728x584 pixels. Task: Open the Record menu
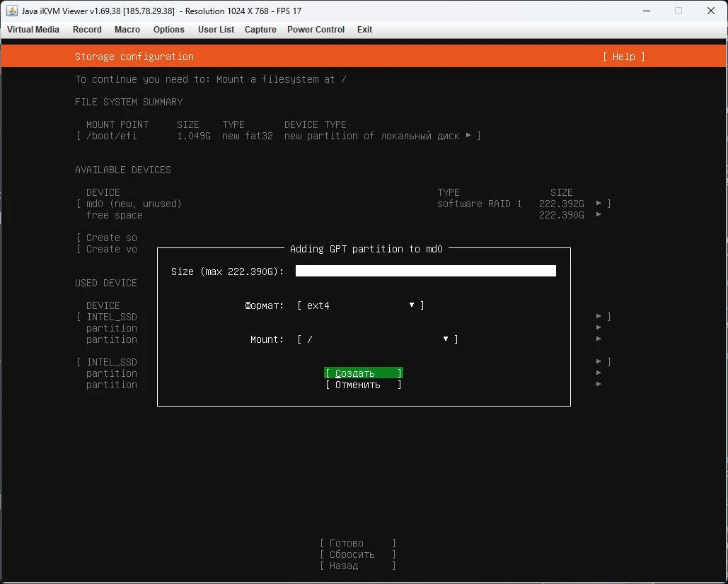pos(87,30)
